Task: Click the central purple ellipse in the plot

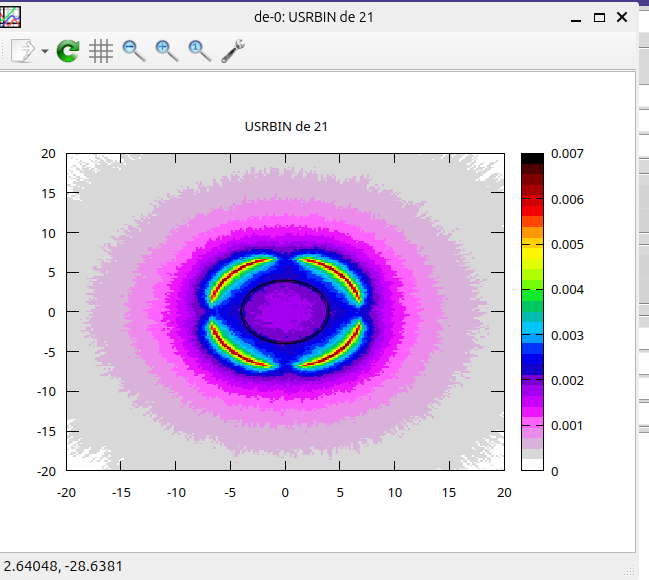Action: (x=285, y=312)
